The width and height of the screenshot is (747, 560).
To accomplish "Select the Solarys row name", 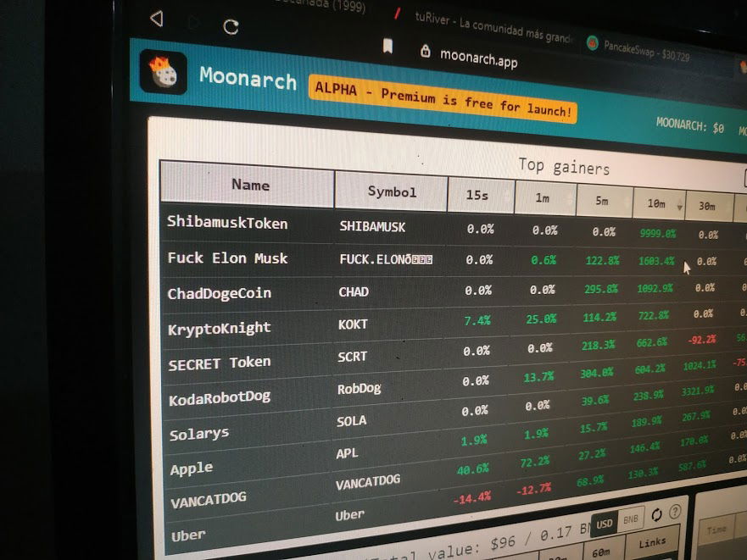I will pyautogui.click(x=199, y=434).
